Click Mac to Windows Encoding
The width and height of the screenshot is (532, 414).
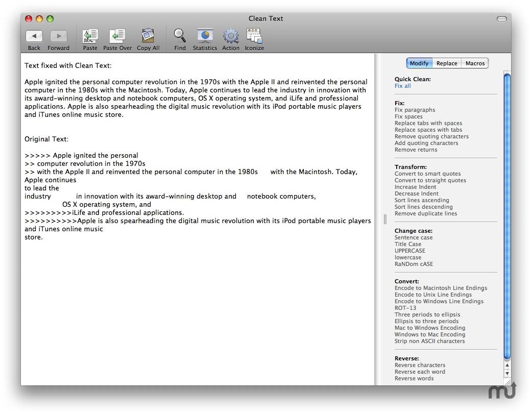(x=429, y=327)
